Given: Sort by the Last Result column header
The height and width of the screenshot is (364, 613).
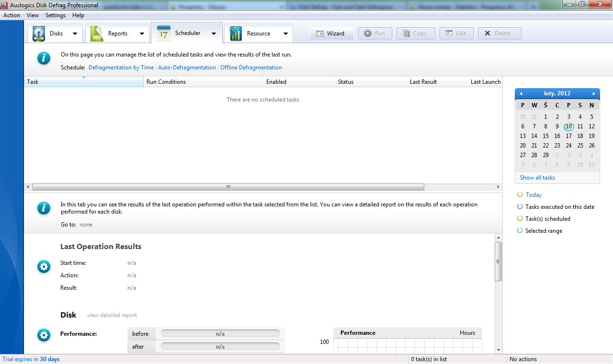Looking at the screenshot, I should [436, 82].
